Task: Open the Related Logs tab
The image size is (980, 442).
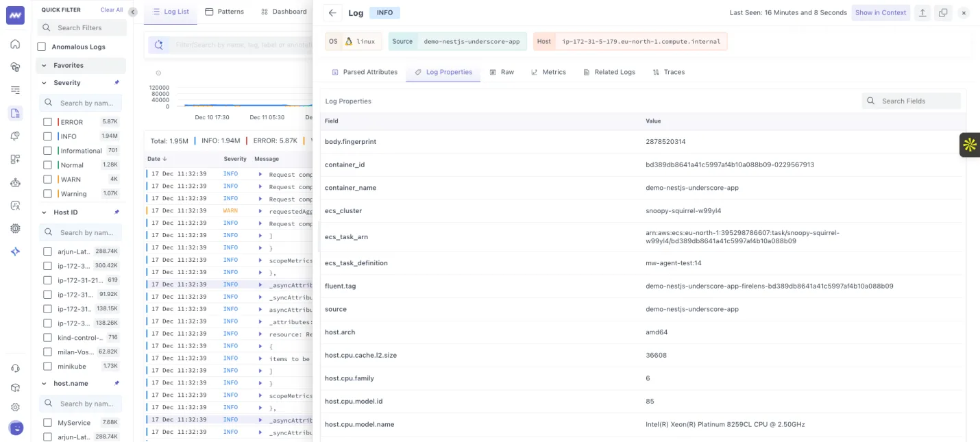Action: (609, 72)
